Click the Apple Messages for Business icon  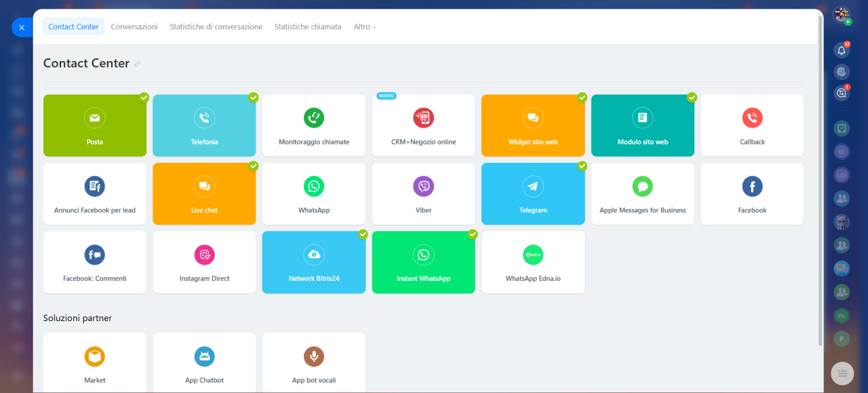[x=643, y=186]
